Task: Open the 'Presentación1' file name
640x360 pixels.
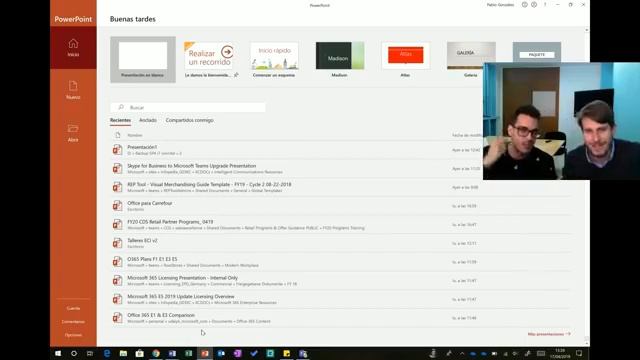Action: tap(142, 147)
